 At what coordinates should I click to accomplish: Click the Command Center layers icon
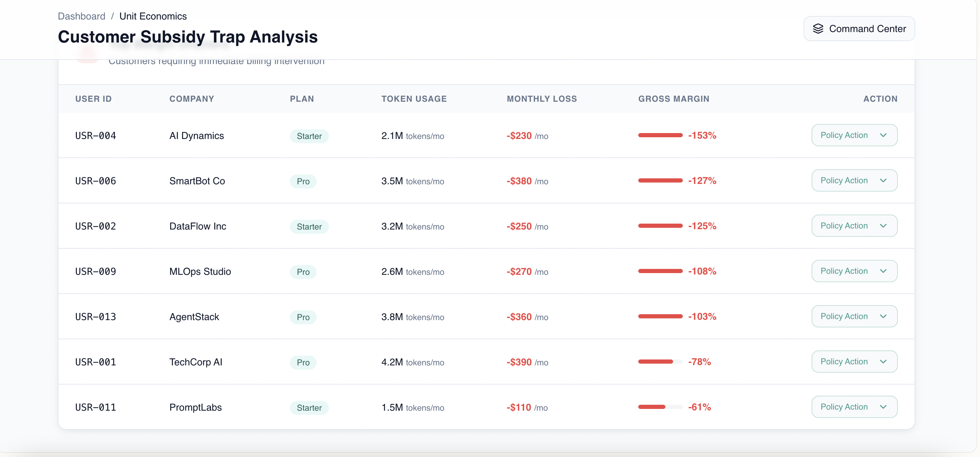(818, 29)
